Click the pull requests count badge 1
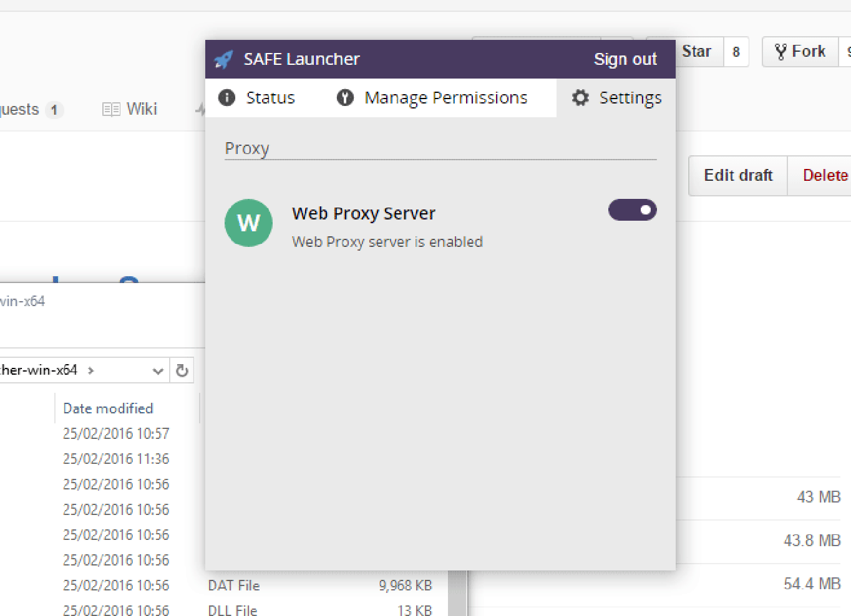Image resolution: width=851 pixels, height=616 pixels. click(54, 110)
